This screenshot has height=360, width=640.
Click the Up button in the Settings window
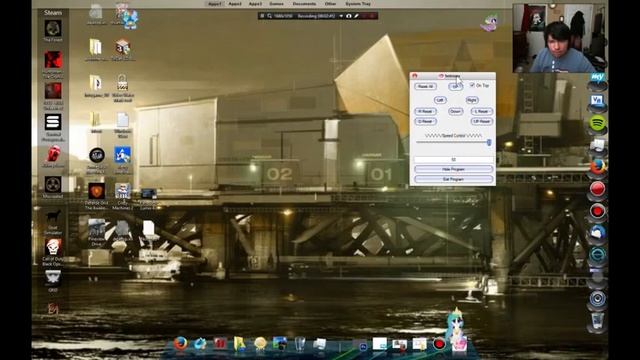pyautogui.click(x=455, y=87)
